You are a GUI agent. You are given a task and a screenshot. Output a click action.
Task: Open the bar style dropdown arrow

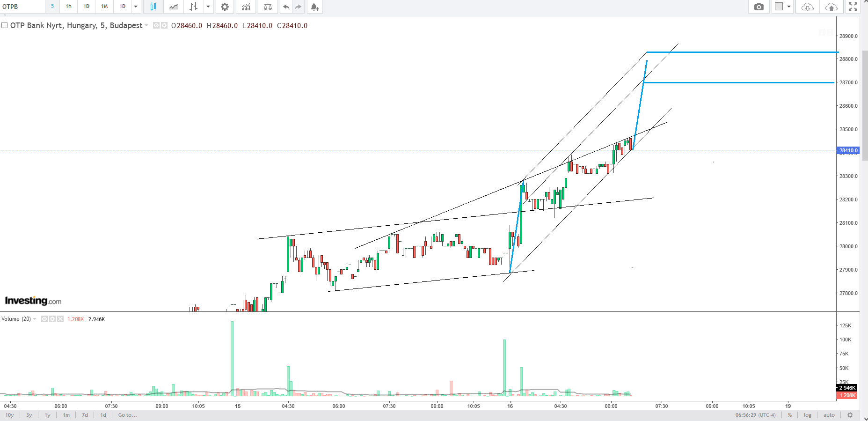(208, 7)
